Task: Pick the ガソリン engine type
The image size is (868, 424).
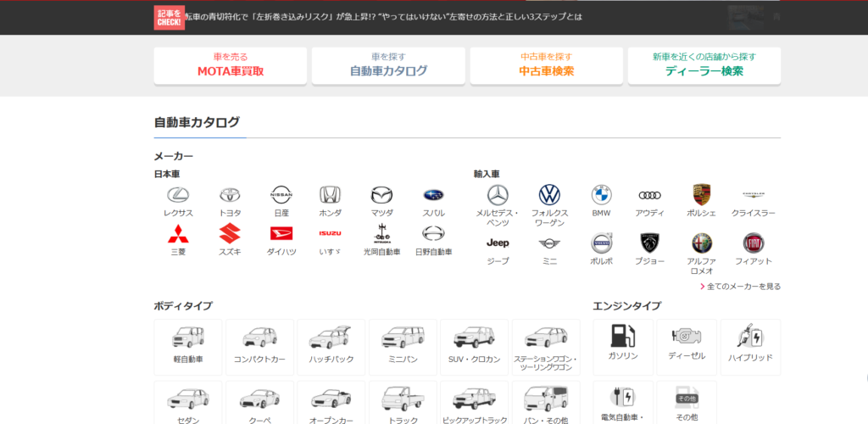Action: point(623,347)
